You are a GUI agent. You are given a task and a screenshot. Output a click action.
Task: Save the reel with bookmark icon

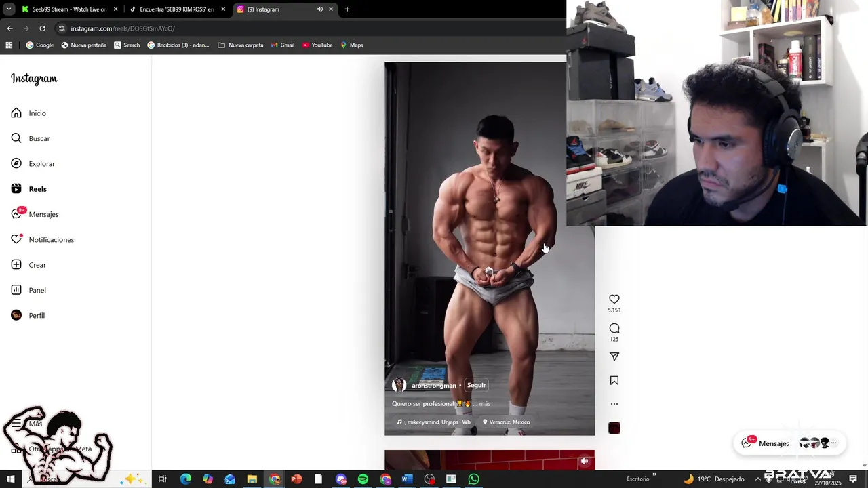pos(614,381)
